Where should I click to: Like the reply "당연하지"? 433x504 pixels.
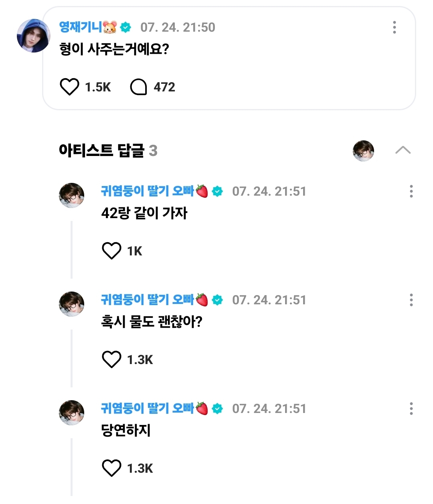click(x=111, y=468)
